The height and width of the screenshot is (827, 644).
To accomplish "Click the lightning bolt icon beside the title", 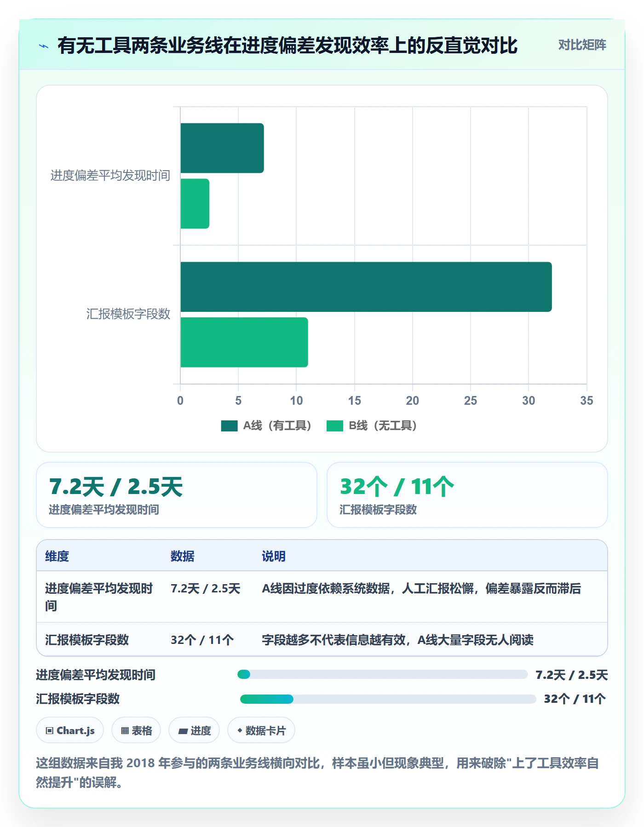I will click(44, 46).
